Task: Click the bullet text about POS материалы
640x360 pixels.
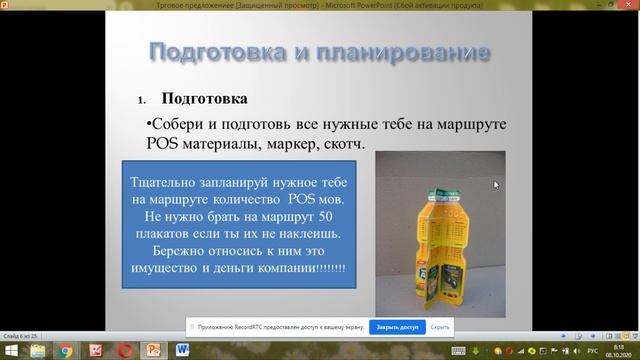Action: pyautogui.click(x=326, y=134)
